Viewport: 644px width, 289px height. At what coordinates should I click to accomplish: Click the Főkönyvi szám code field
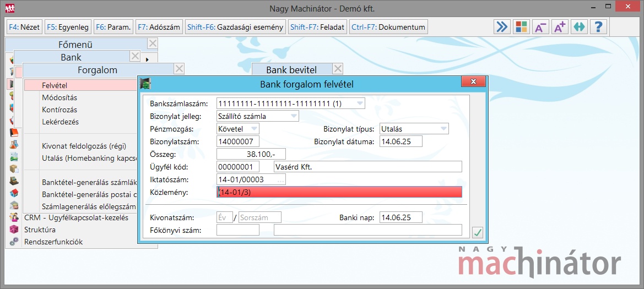point(238,230)
